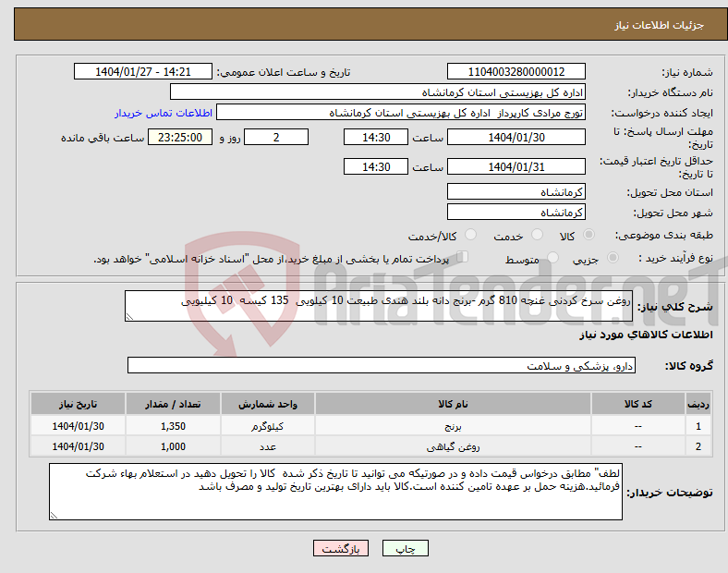The image size is (728, 573).
Task: Click the برنج item name cell
Action: pyautogui.click(x=453, y=426)
